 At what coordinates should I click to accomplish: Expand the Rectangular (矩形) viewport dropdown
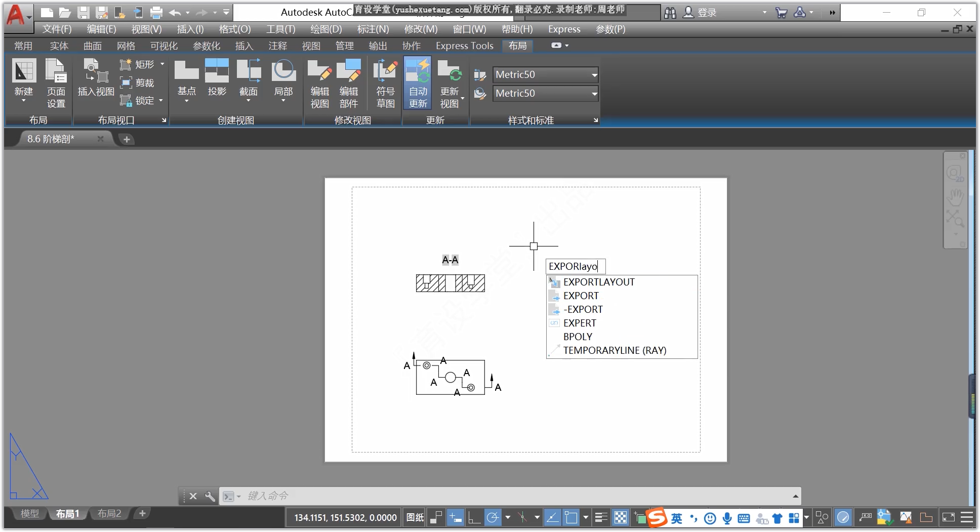(x=162, y=64)
